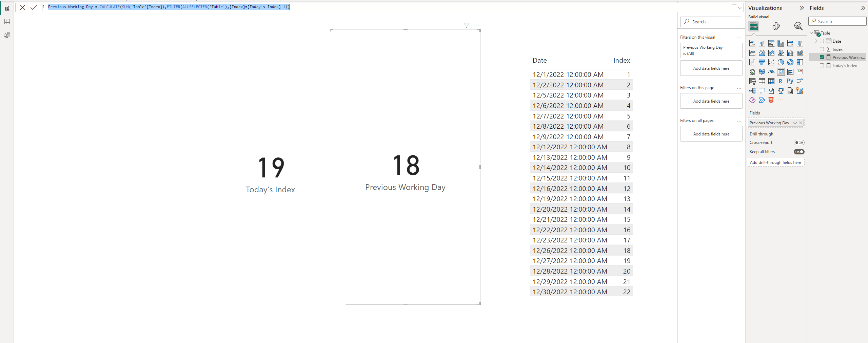Choose the Power Apps visual
868x343 pixels.
click(752, 100)
